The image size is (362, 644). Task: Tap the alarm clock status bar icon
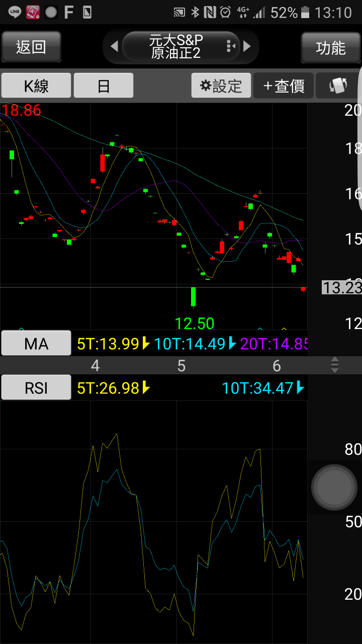coord(226,12)
